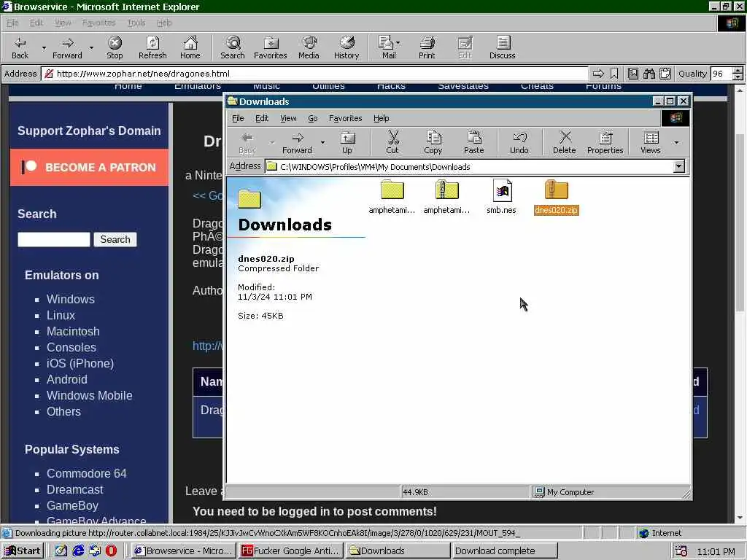747x560 pixels.
Task: Open the Commodore 64 link
Action: pyautogui.click(x=87, y=473)
